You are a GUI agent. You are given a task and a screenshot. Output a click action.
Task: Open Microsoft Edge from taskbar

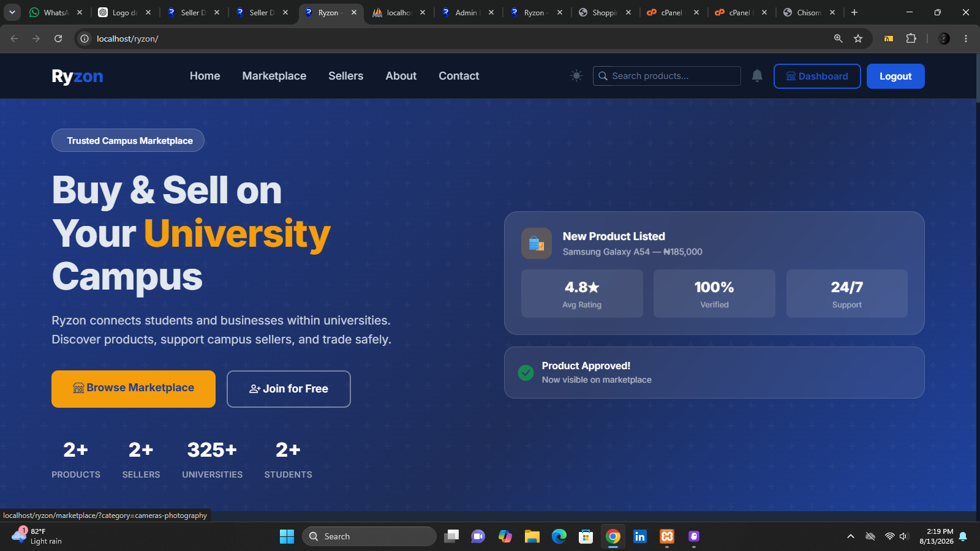click(559, 536)
